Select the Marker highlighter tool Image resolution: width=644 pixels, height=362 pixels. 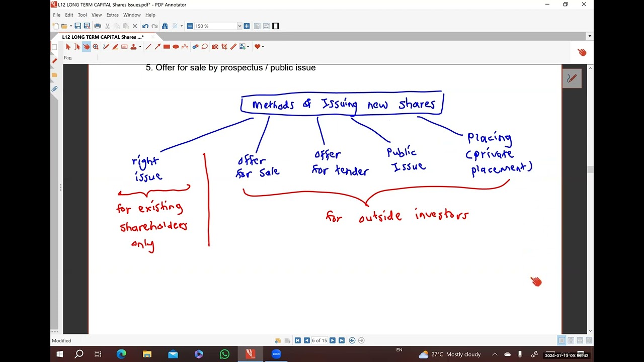[115, 47]
